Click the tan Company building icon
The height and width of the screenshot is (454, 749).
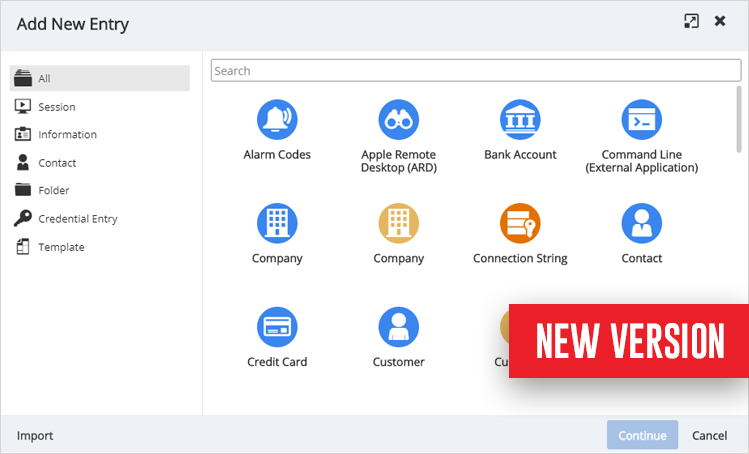[398, 224]
